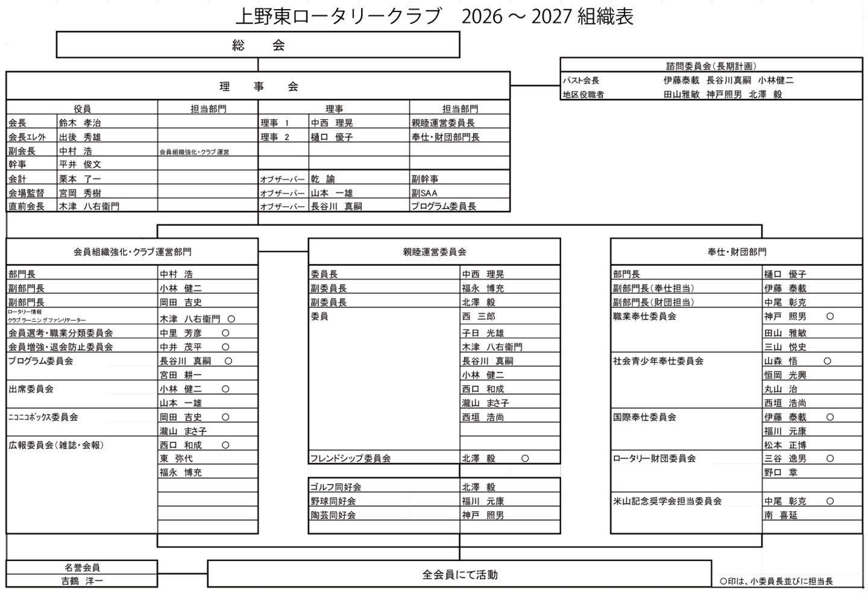Click the 'ゴルフ同好会' row label

pyautogui.click(x=336, y=487)
